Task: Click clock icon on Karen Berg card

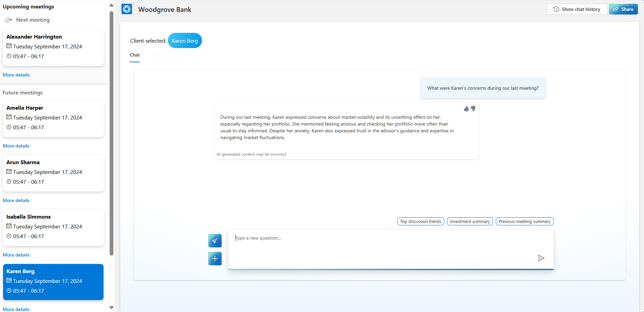Action: click(x=9, y=290)
